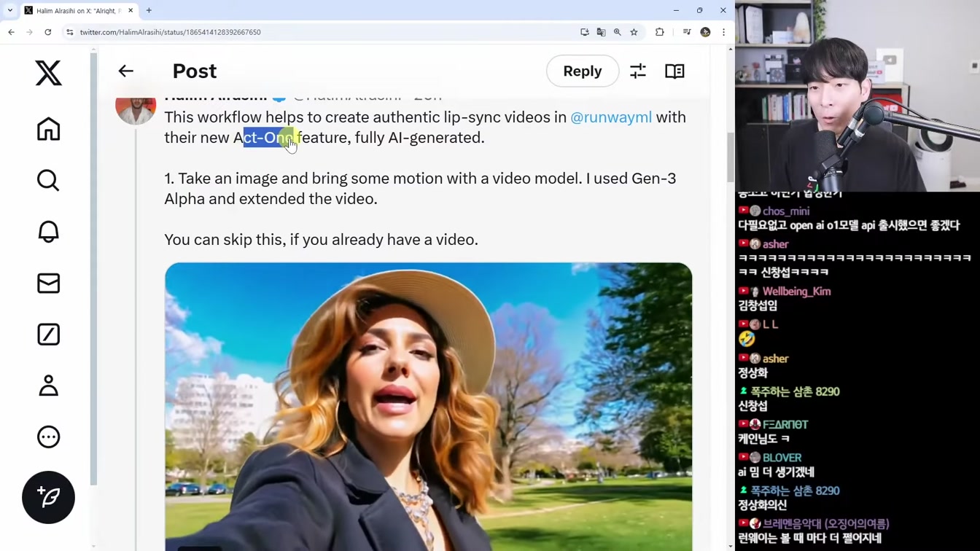Open the media control icon in toolbar
This screenshot has width=980, height=551.
[687, 32]
